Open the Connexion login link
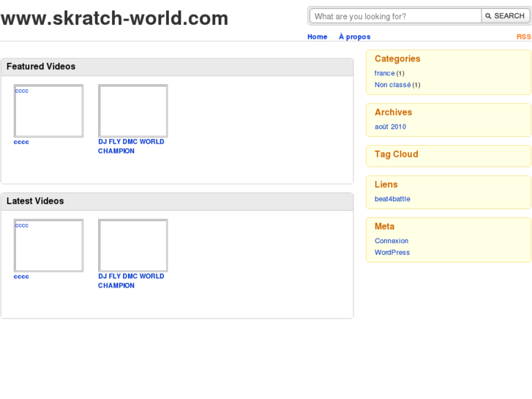Screen dimensions: 532x399 (x=391, y=241)
